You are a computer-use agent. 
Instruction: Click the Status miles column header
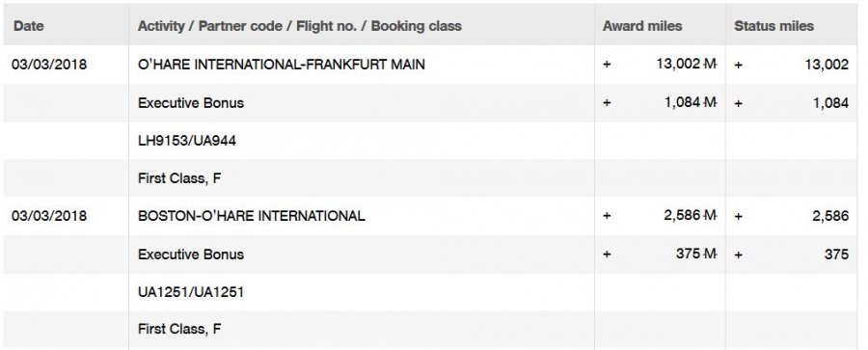coord(773,26)
